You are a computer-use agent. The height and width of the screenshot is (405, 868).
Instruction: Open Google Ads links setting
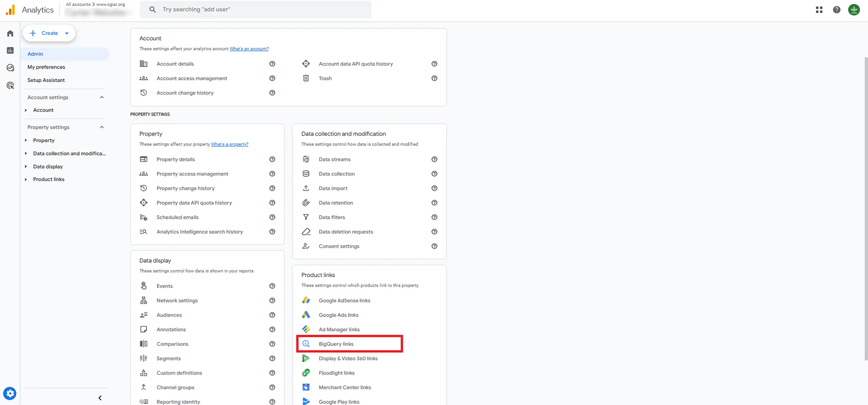click(338, 315)
